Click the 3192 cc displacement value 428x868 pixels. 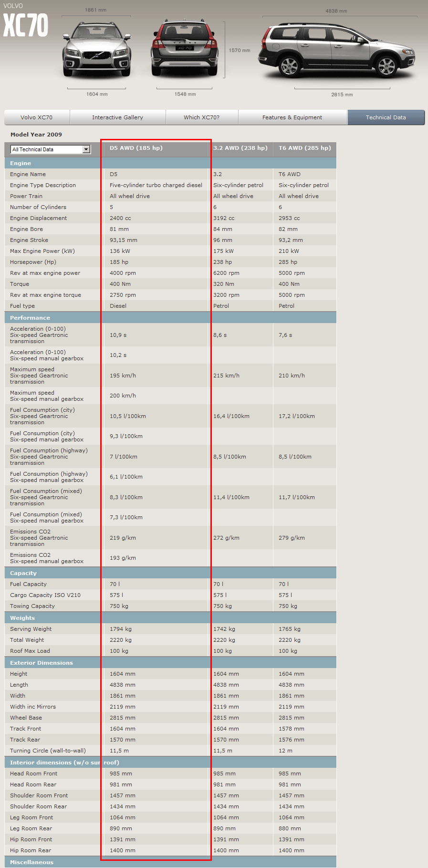click(x=224, y=218)
